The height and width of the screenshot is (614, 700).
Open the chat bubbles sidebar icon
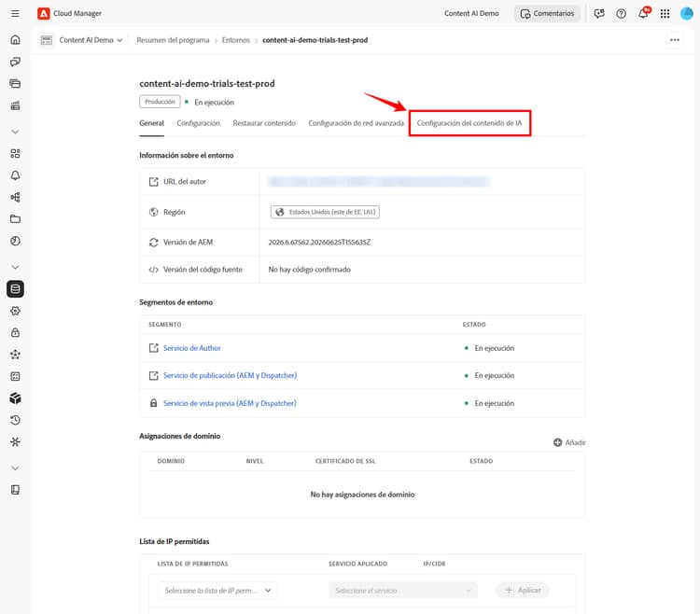click(x=15, y=62)
